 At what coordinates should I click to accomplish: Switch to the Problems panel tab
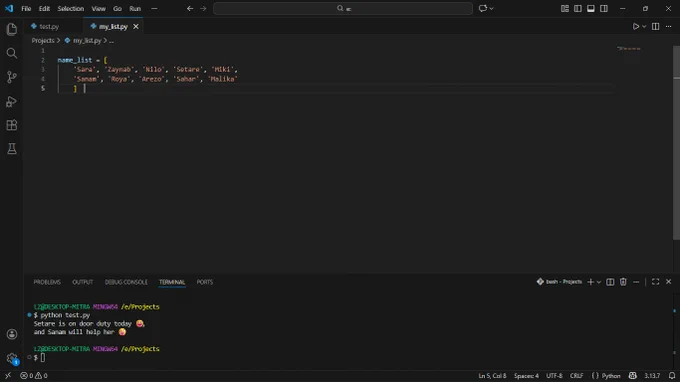[x=47, y=282]
